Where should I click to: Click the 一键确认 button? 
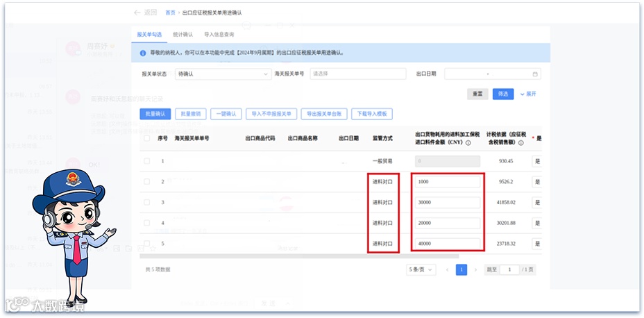(226, 114)
